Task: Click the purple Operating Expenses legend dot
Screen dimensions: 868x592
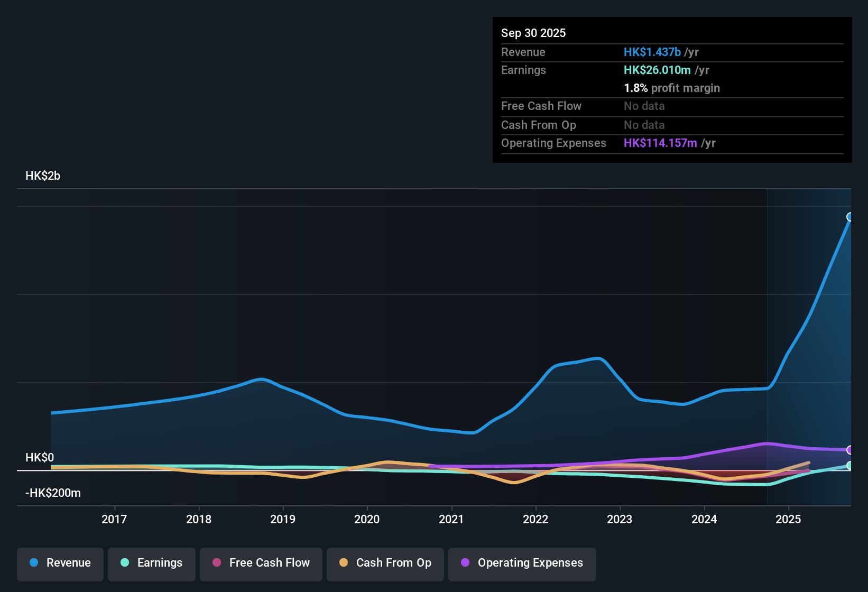Action: [466, 563]
